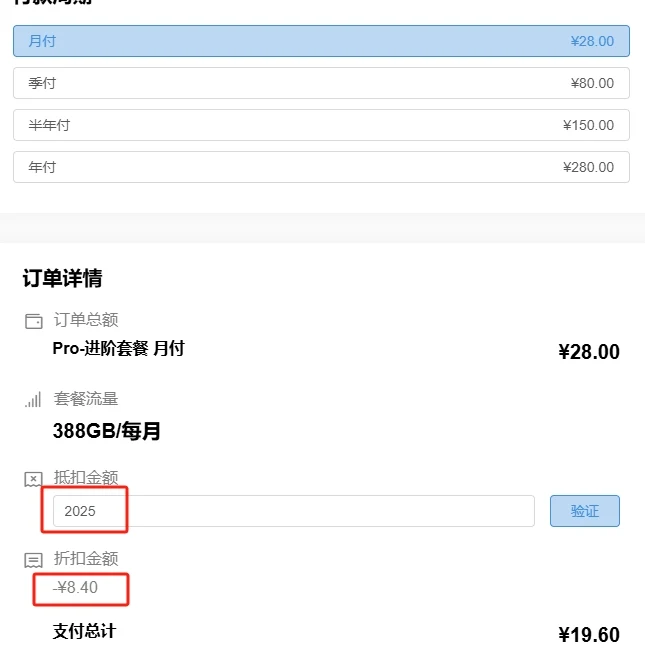Click the coupon icon beside 抵扣金额
The height and width of the screenshot is (663, 645).
33,479
